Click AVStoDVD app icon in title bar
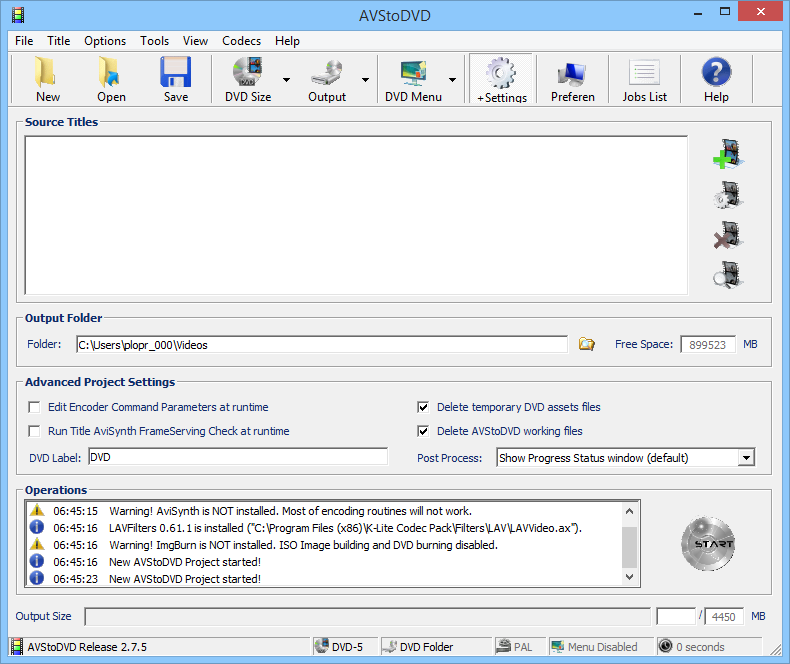Screen dimensions: 790x664 coord(18,15)
